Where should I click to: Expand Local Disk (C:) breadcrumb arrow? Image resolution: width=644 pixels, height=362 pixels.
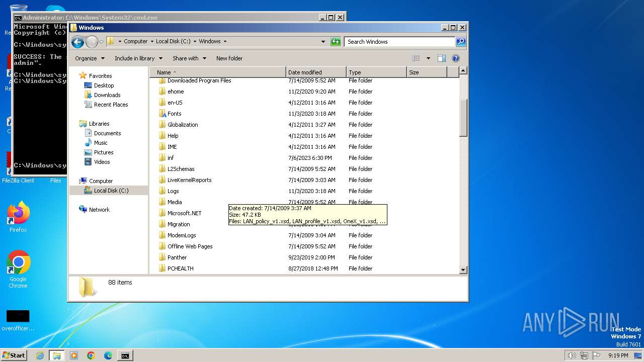pyautogui.click(x=195, y=42)
